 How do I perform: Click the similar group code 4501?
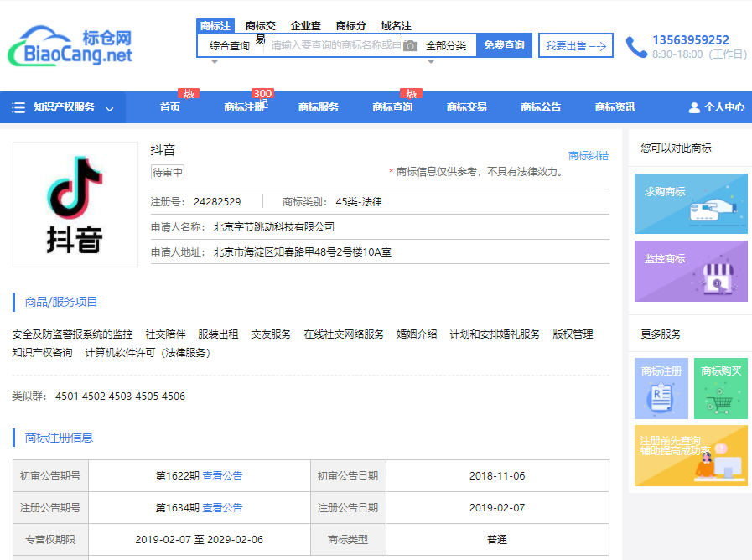tap(67, 397)
